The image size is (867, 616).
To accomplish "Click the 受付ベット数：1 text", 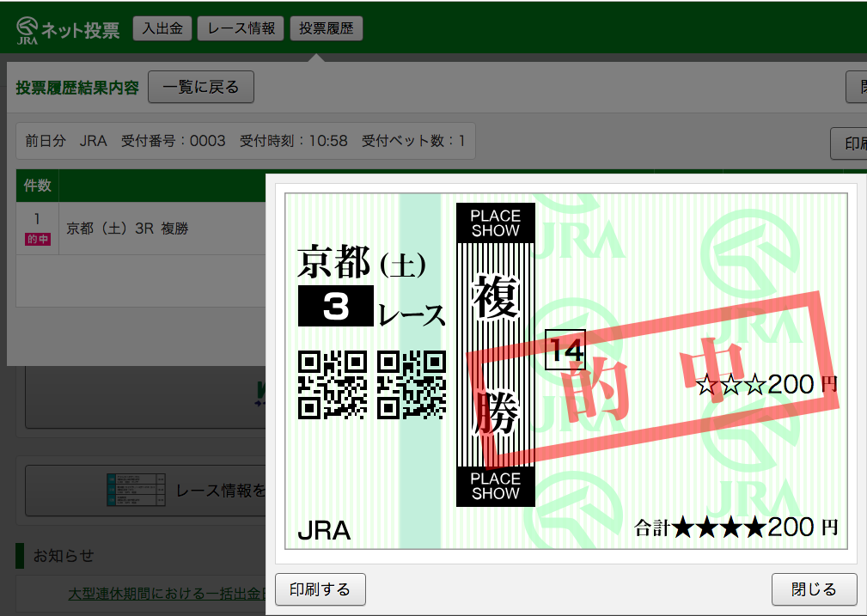I will [413, 141].
